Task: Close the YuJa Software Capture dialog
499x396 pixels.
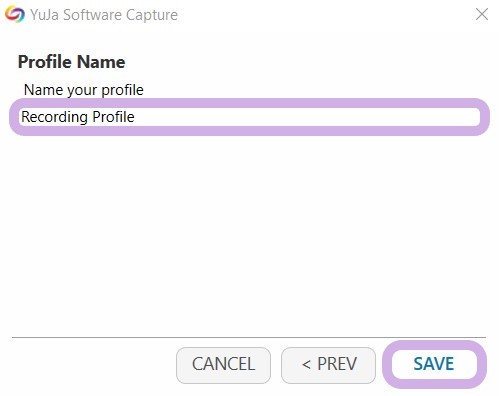Action: 482,14
